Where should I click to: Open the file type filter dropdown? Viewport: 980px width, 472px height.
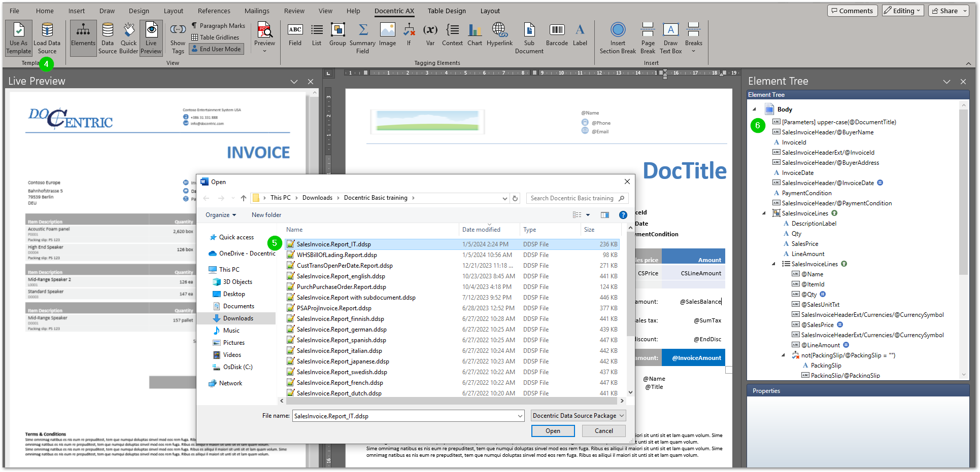click(x=578, y=416)
